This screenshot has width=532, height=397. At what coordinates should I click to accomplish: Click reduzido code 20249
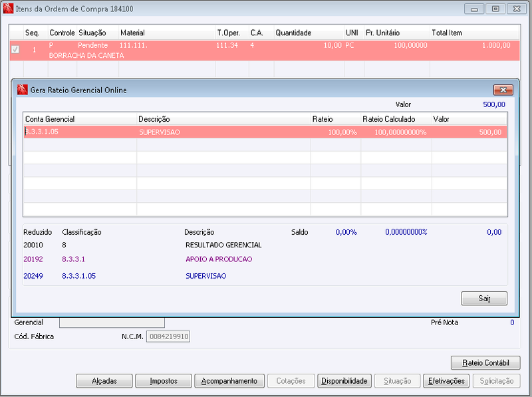click(x=33, y=276)
